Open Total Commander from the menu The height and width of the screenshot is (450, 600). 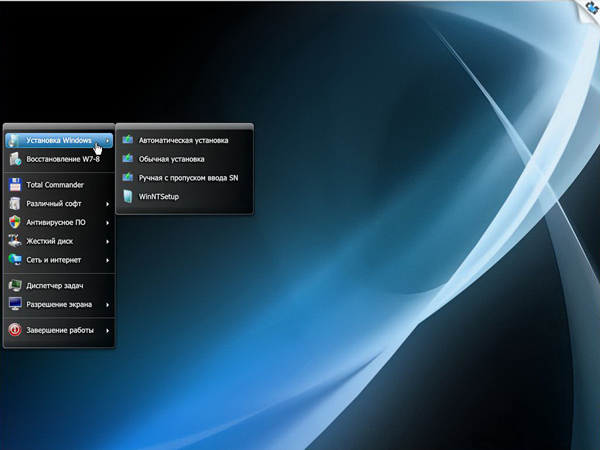tap(59, 185)
